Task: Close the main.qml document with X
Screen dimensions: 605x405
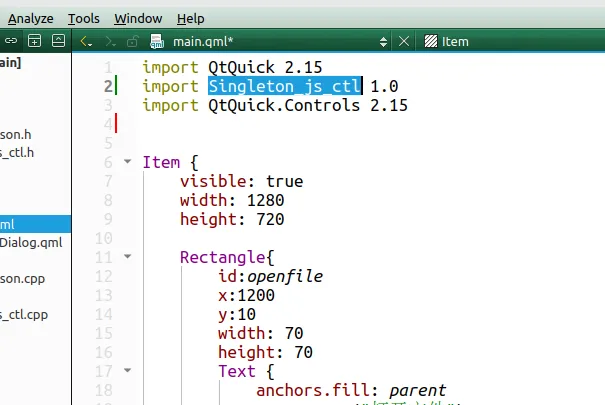Action: click(404, 41)
